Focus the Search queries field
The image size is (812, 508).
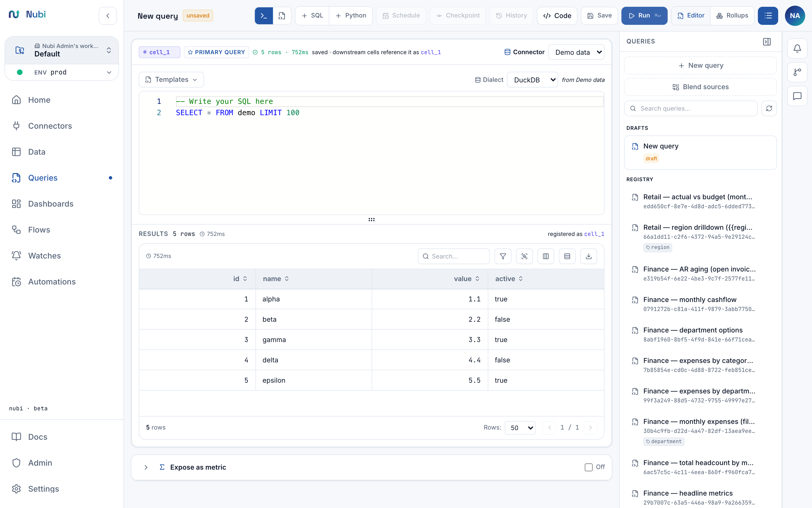tap(691, 109)
